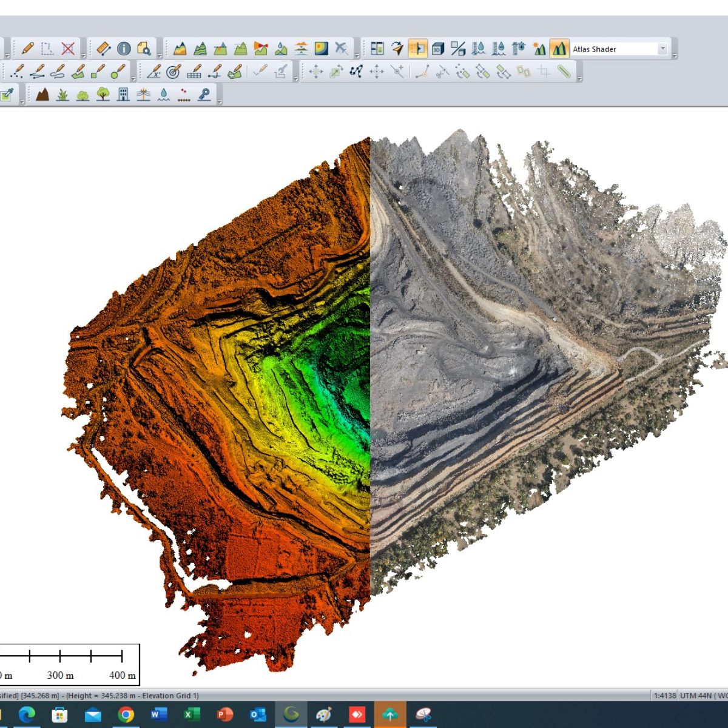Click the range ring target tool
Image resolution: width=728 pixels, height=728 pixels.
[174, 72]
